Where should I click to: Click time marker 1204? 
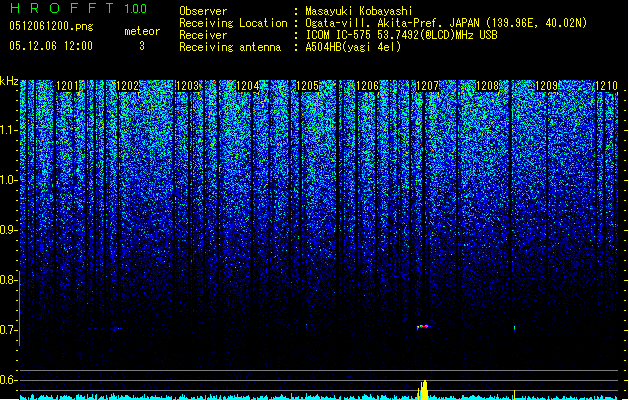[248, 86]
